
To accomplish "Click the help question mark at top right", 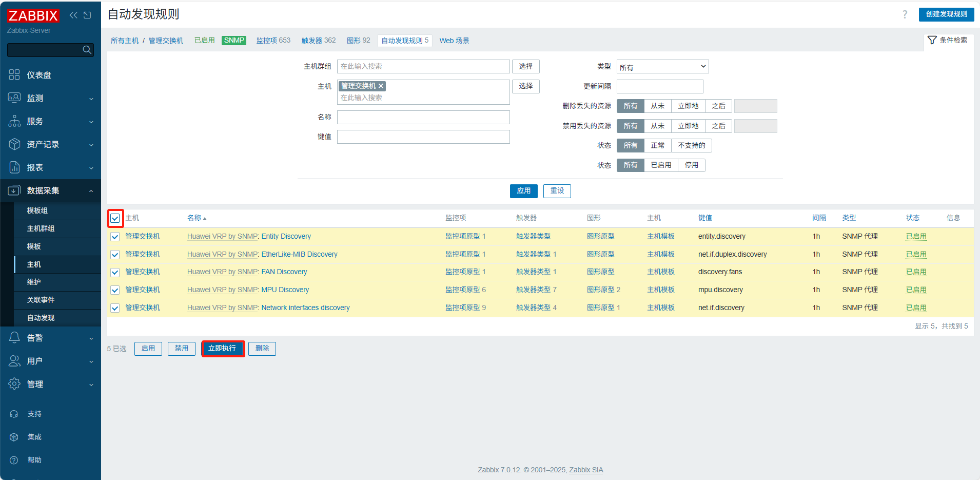I will point(905,14).
